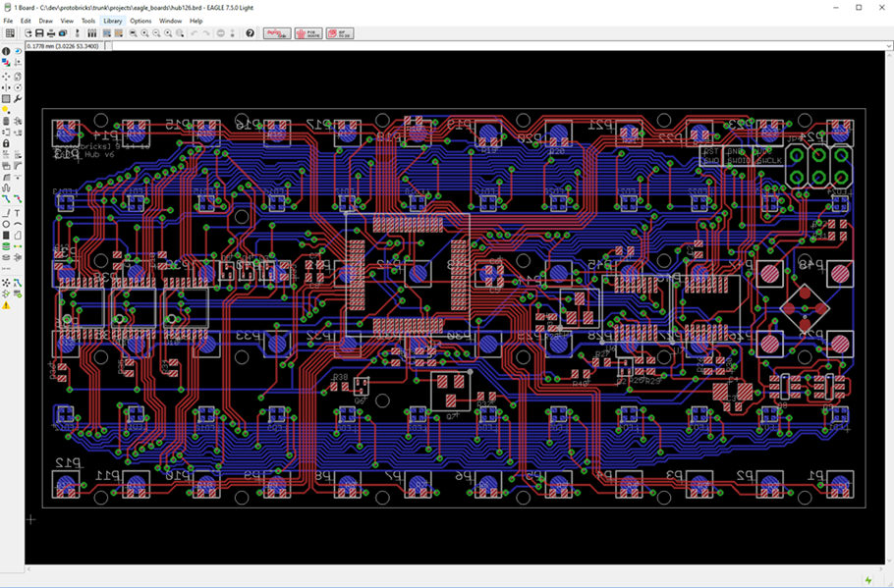Image resolution: width=894 pixels, height=588 pixels.
Task: Run a ULP with the ULP icon
Action: (x=119, y=33)
